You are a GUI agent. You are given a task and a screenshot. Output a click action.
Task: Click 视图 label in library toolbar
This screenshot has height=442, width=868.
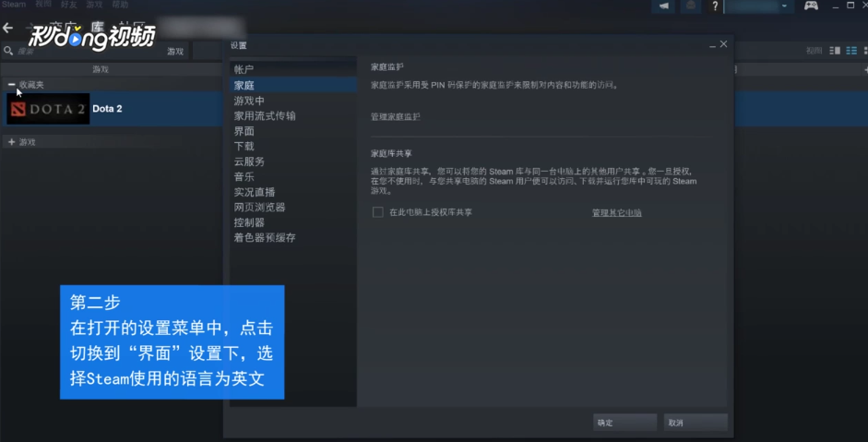point(814,51)
